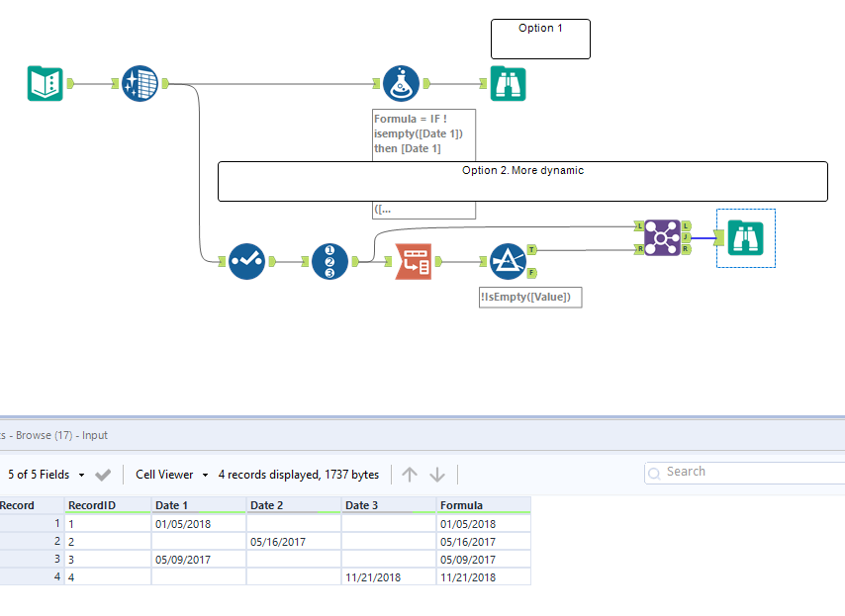845x616 pixels.
Task: Select the Input Data tool
Action: [x=44, y=83]
